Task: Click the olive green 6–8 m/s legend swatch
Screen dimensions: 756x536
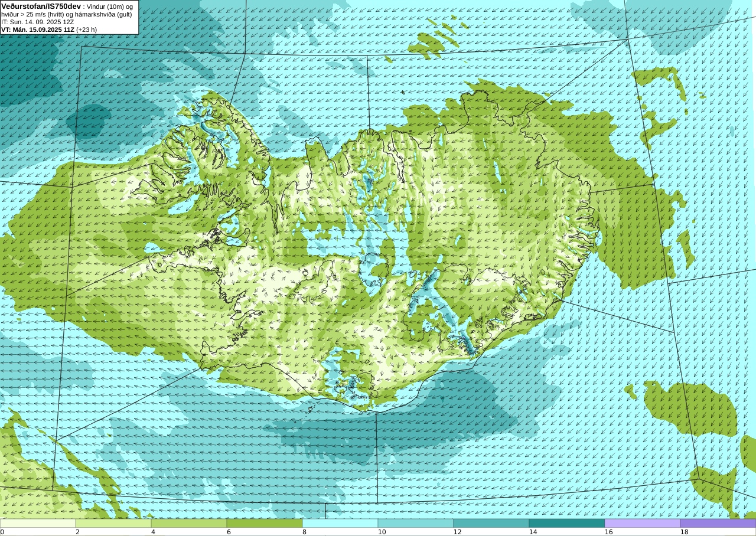Action: (x=265, y=523)
